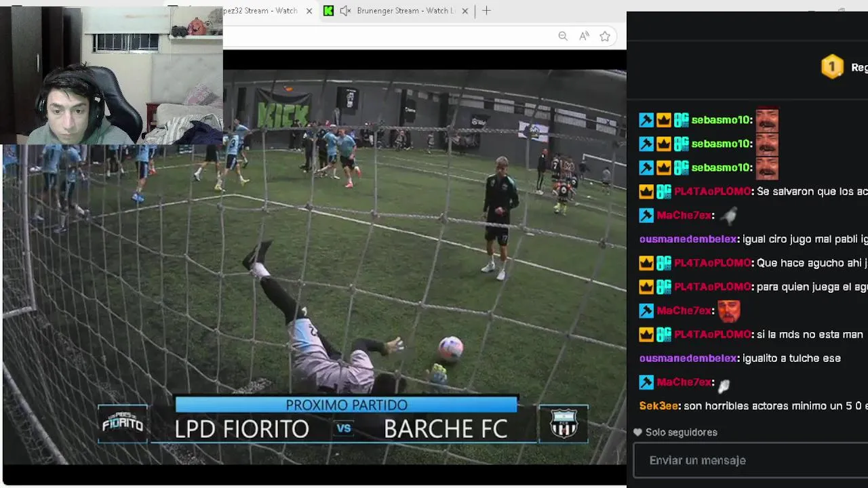
Task: Click moderator badge beside MaChe7ex face emote message
Action: (x=646, y=310)
